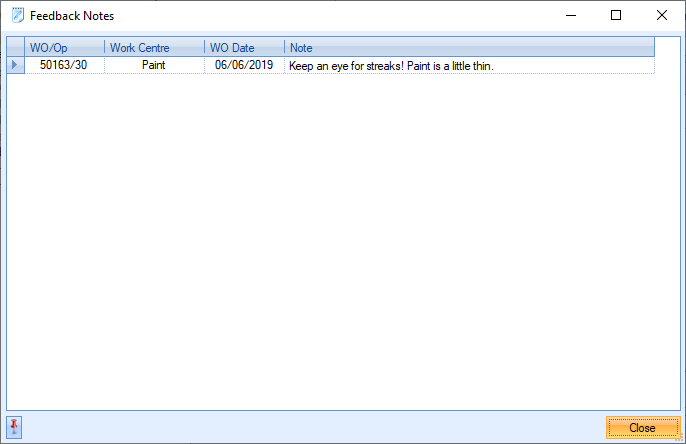Click the Feedback Notes title bar text

(x=72, y=16)
